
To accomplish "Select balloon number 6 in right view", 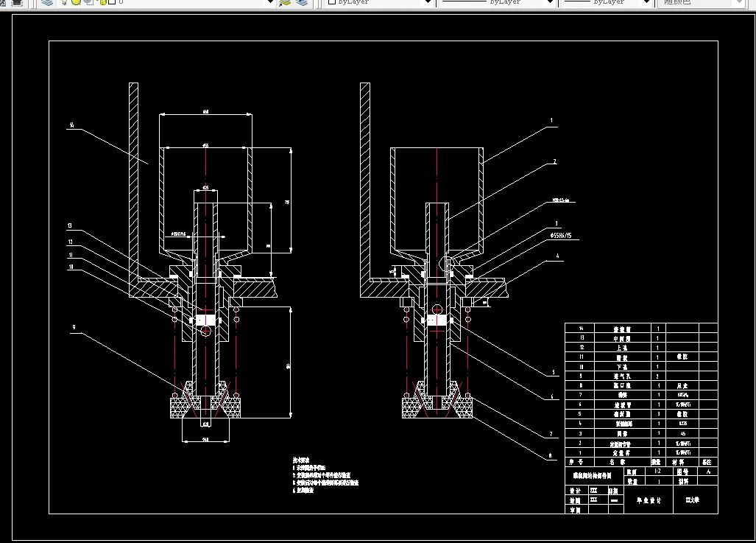I will (552, 397).
